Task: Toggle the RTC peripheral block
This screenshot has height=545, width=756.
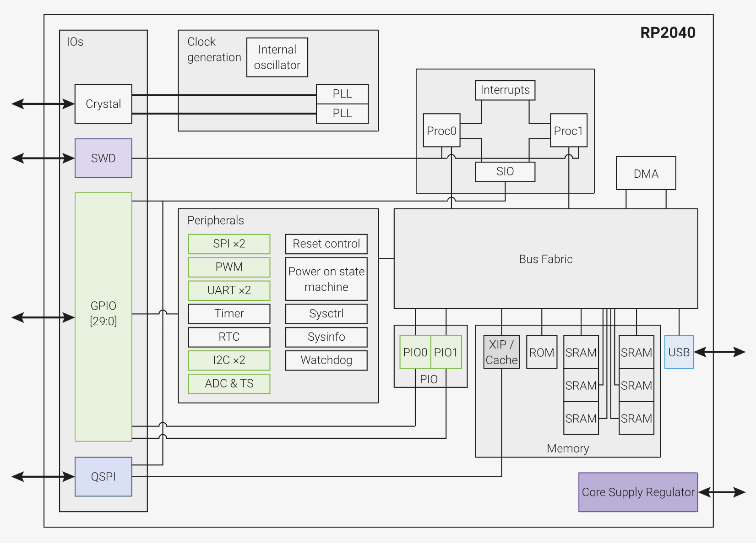Action: point(229,337)
